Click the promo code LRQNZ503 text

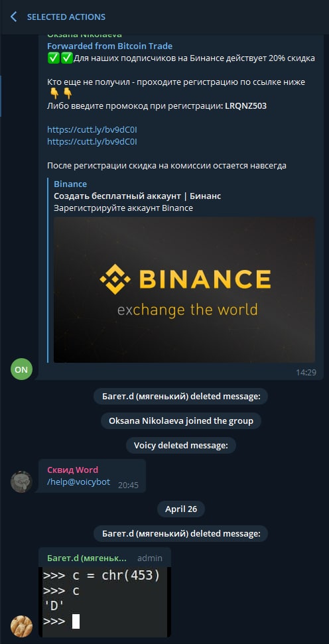(245, 106)
